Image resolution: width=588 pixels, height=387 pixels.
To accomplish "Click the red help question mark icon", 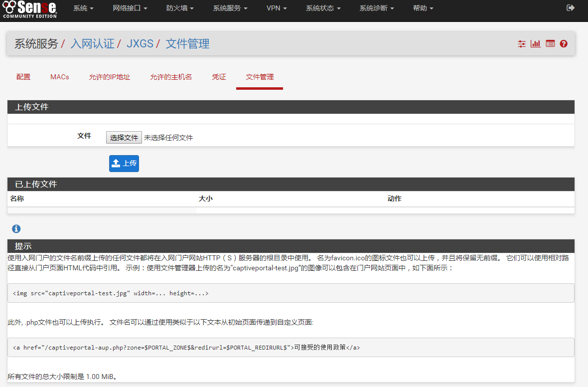I will (564, 44).
